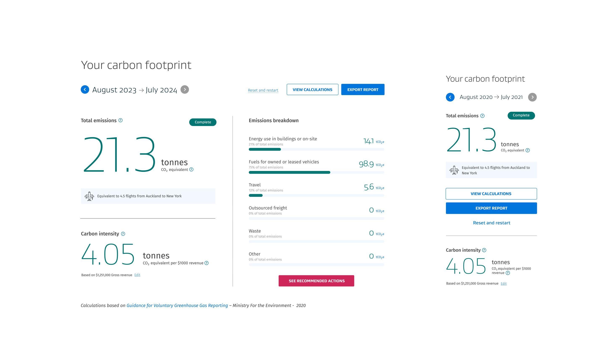Click 'Outsourced freight' breakdown label
Viewport: 605px width, 364px height.
coord(268,208)
